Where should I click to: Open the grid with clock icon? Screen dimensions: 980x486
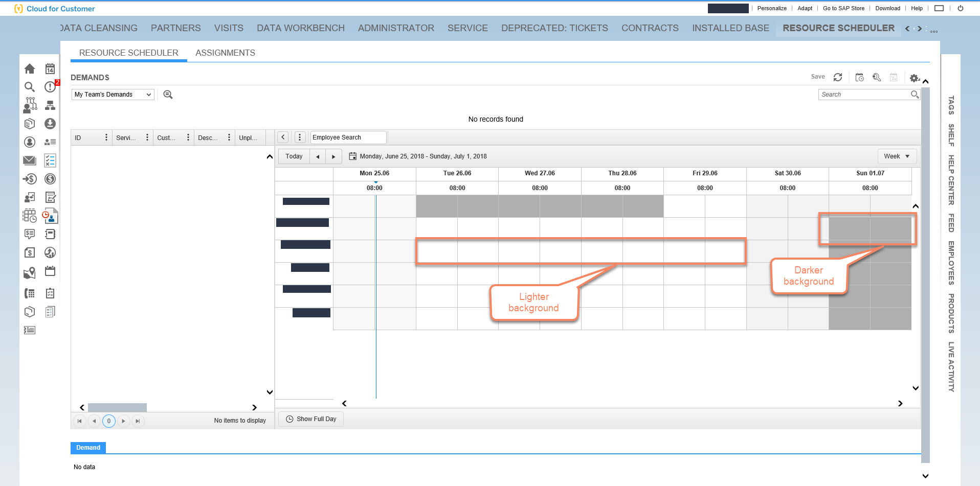[30, 216]
